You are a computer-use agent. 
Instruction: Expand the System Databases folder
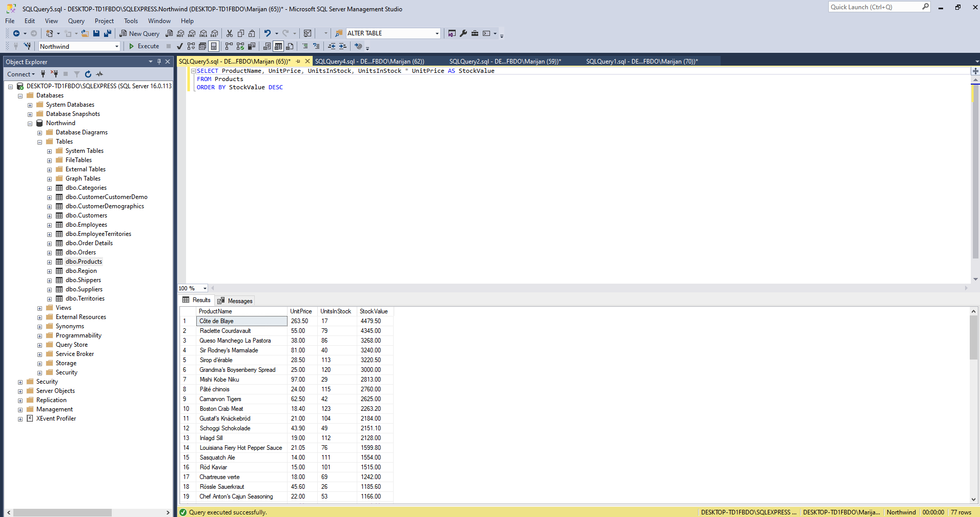(x=30, y=105)
